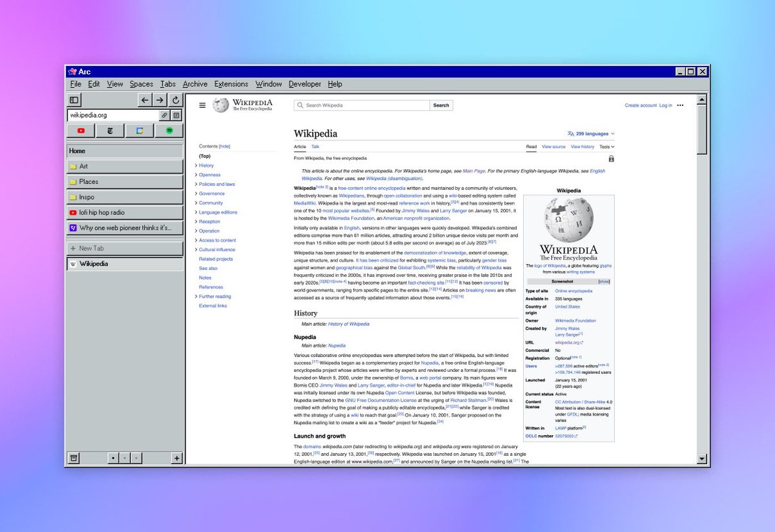Open the pinned Spotify favorite
775x532 pixels.
pos(169,130)
